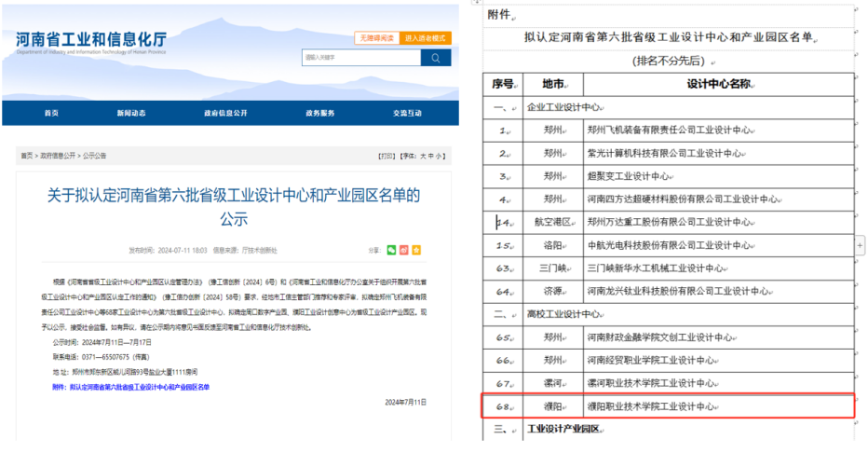This screenshot has height=467, width=868.
Task: Click the 公示时间 2024年7月11日—7月17日 line
Action: 102,342
